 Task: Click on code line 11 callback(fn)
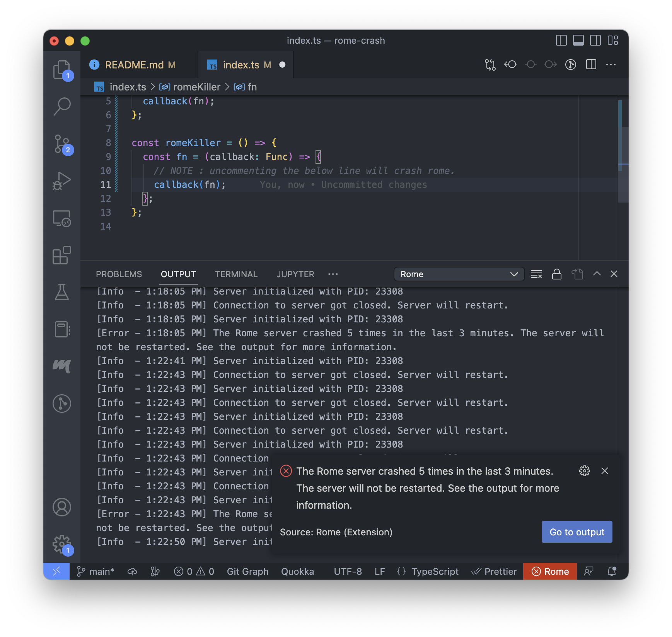tap(189, 185)
